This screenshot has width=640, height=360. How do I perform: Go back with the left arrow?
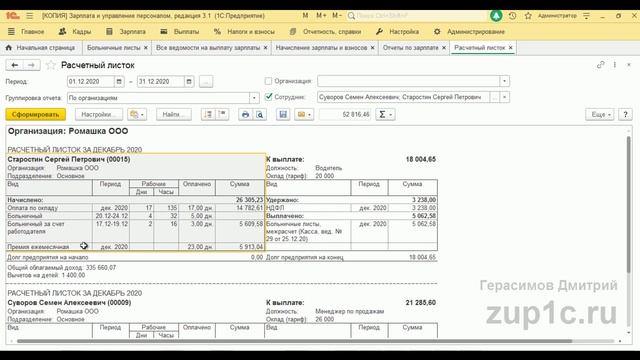click(15, 65)
